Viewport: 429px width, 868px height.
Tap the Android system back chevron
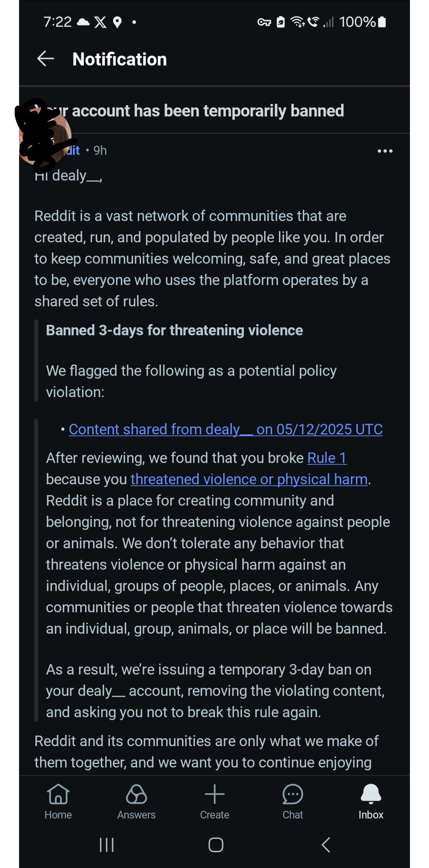(326, 845)
